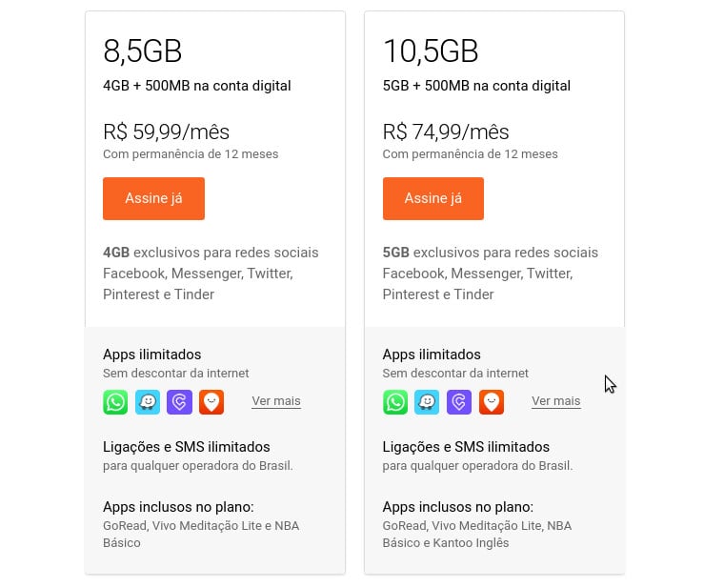Screen dimensions: 724x588
Task: Click WhatsApp icon in 8,5GB plan
Action: click(115, 402)
